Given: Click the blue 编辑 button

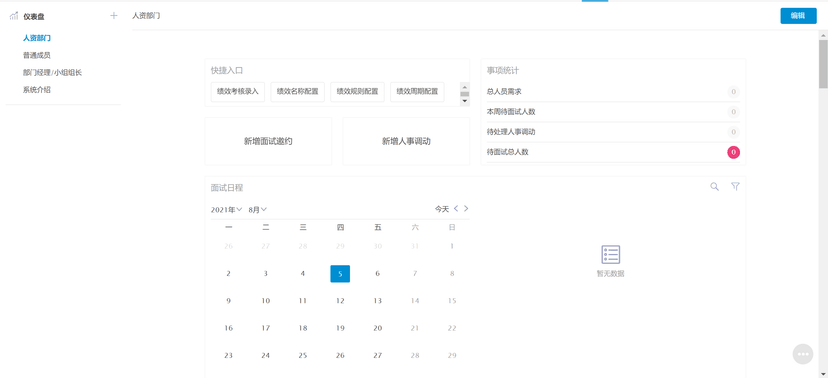Looking at the screenshot, I should pos(798,16).
